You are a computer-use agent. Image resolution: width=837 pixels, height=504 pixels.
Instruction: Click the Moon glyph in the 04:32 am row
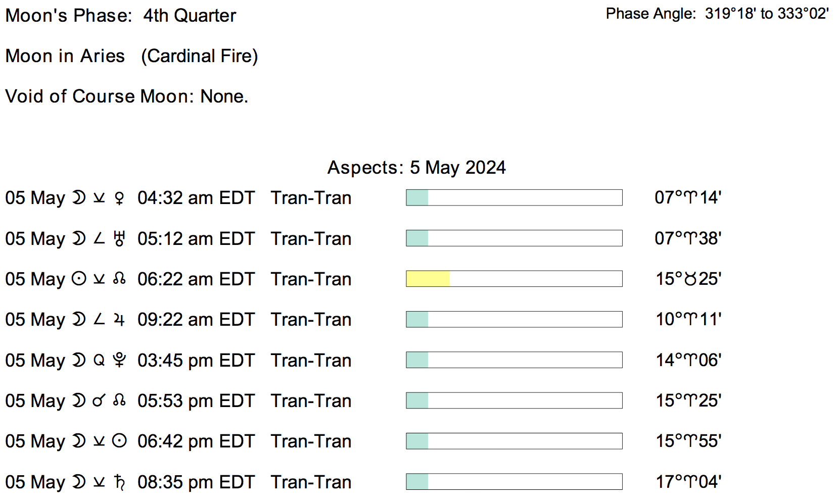79,198
